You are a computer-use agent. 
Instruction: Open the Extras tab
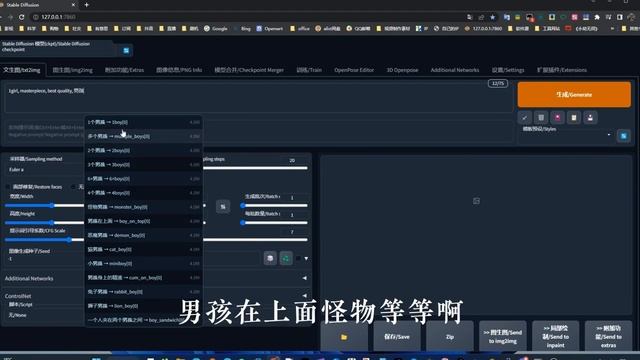[x=124, y=70]
